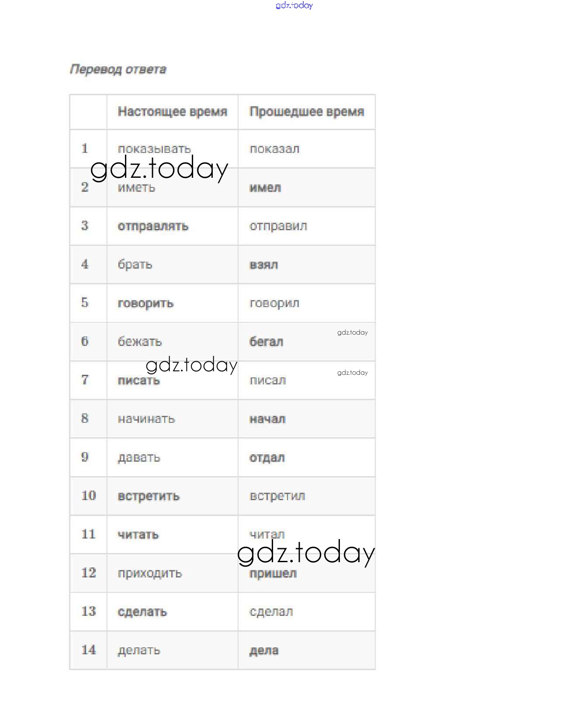Click the bold word 'имел'
The height and width of the screenshot is (719, 588).
tap(265, 188)
